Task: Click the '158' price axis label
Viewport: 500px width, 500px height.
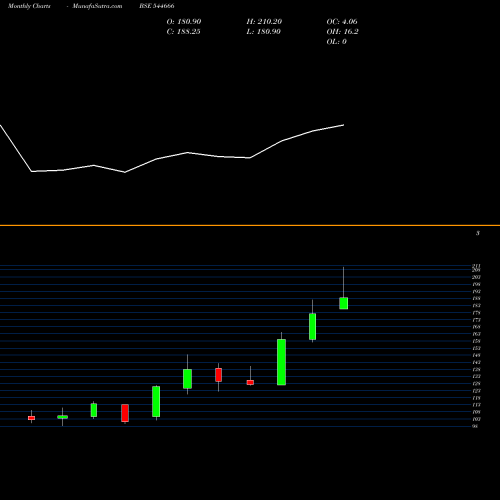Action: pos(476,341)
